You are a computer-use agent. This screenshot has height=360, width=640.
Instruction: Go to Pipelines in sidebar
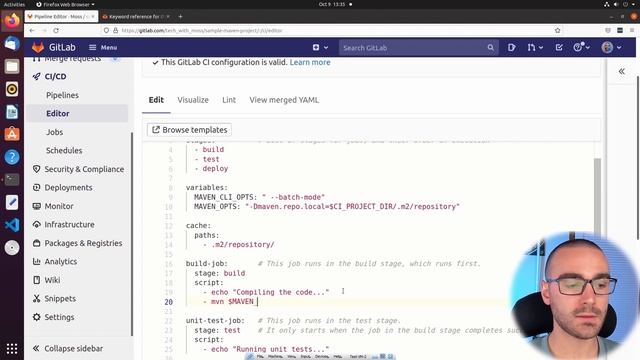click(x=62, y=95)
